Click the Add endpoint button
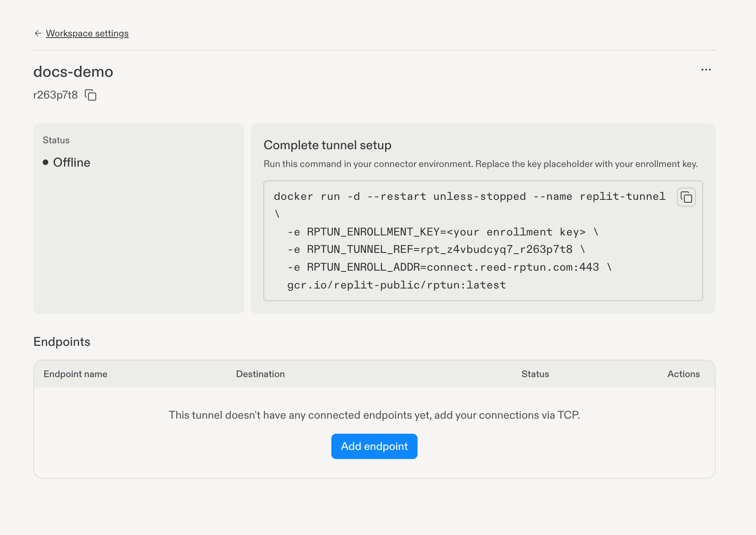This screenshot has width=756, height=535. coord(374,446)
